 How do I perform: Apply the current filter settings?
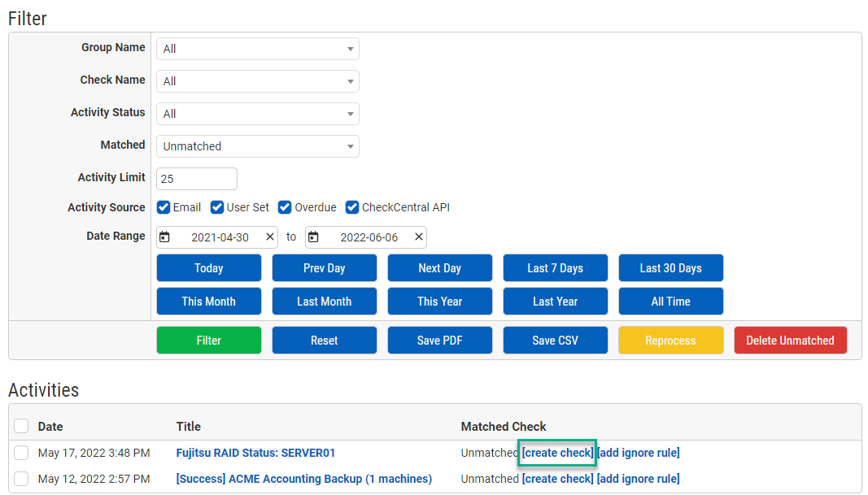tap(208, 340)
